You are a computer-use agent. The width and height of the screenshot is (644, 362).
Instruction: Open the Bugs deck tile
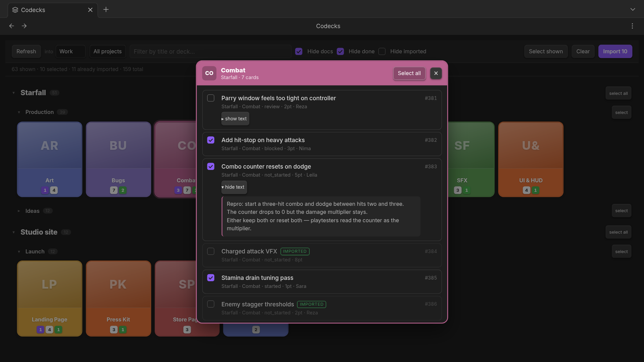tap(118, 159)
